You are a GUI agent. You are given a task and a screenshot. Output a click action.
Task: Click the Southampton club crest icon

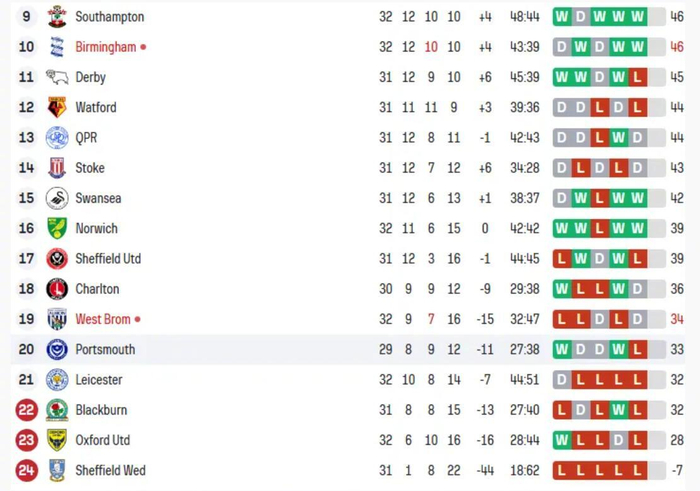[57, 17]
